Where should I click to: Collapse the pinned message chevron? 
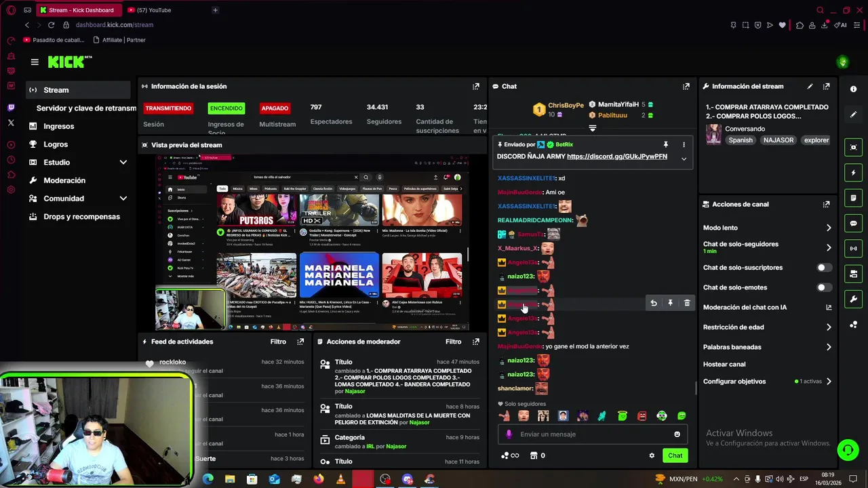pyautogui.click(x=684, y=159)
